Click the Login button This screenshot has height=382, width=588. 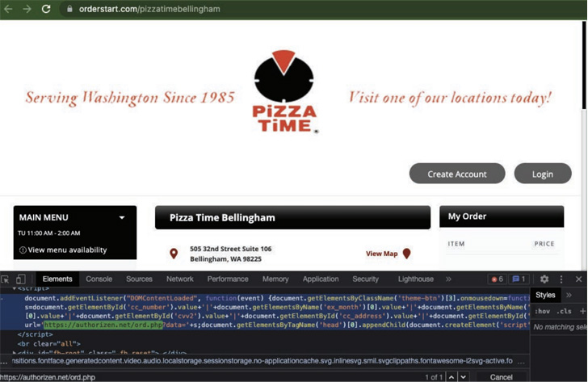542,174
